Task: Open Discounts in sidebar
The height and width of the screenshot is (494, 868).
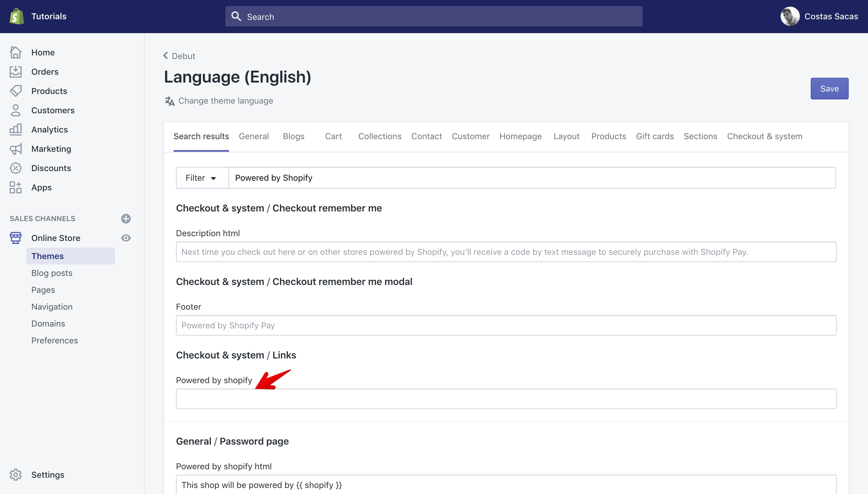Action: tap(51, 168)
